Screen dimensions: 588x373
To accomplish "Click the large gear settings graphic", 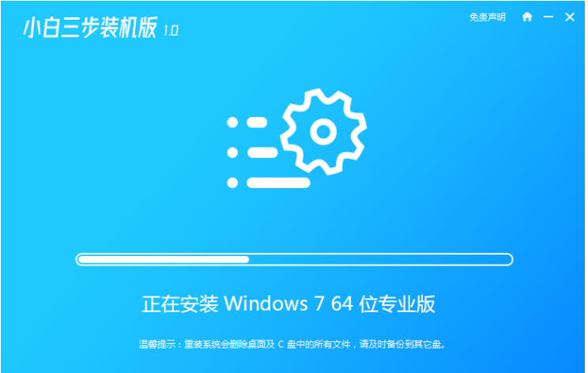I will [323, 132].
